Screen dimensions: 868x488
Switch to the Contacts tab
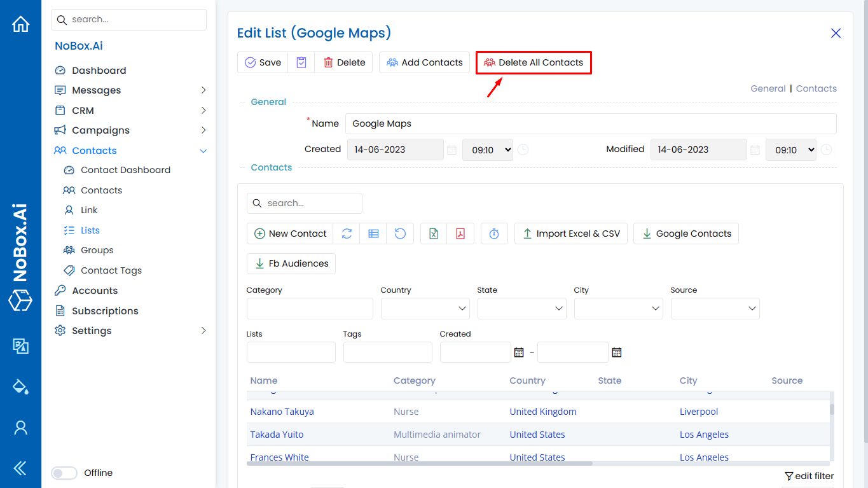(816, 88)
